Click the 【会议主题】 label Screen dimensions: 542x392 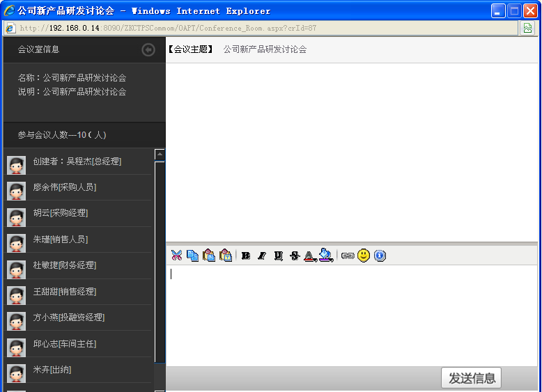coord(191,49)
